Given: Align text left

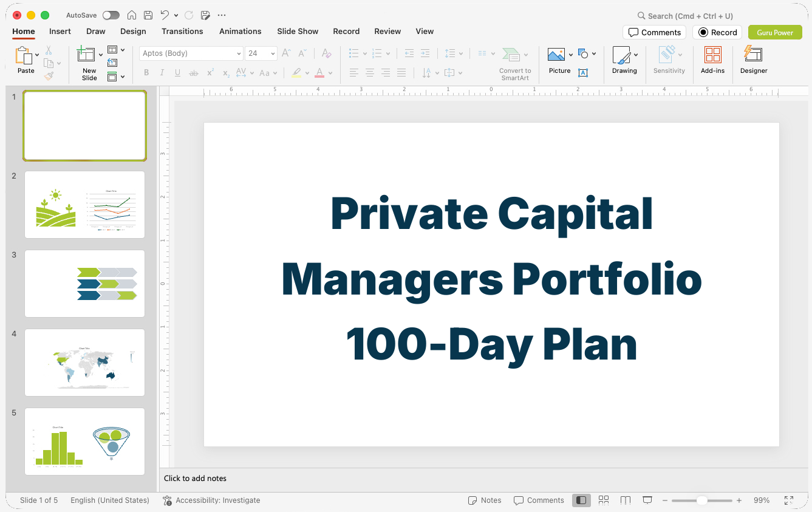Looking at the screenshot, I should [353, 73].
